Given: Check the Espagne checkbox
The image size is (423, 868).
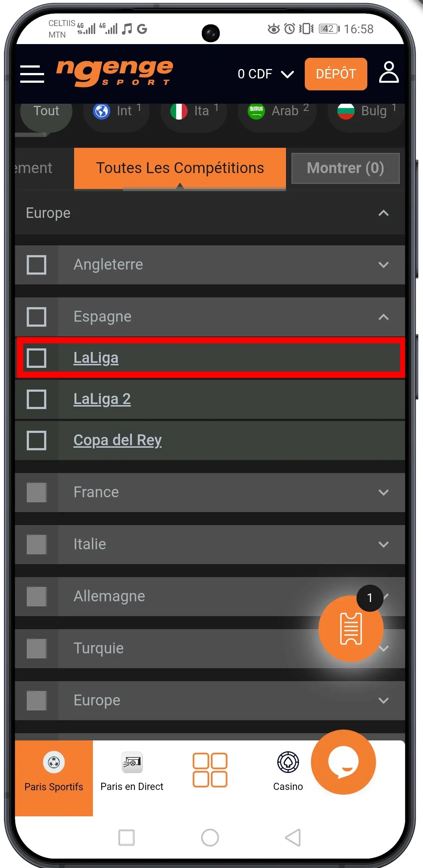Looking at the screenshot, I should (37, 317).
